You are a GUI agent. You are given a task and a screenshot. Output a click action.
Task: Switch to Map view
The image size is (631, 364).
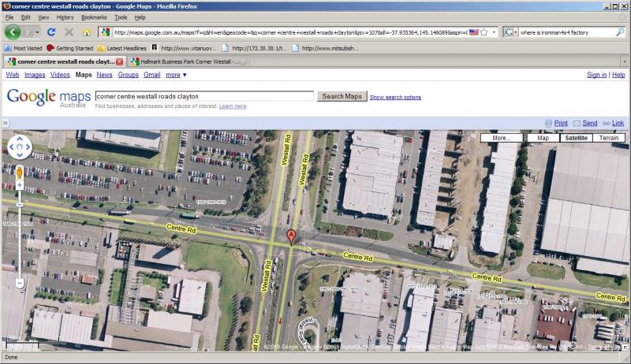tap(543, 138)
